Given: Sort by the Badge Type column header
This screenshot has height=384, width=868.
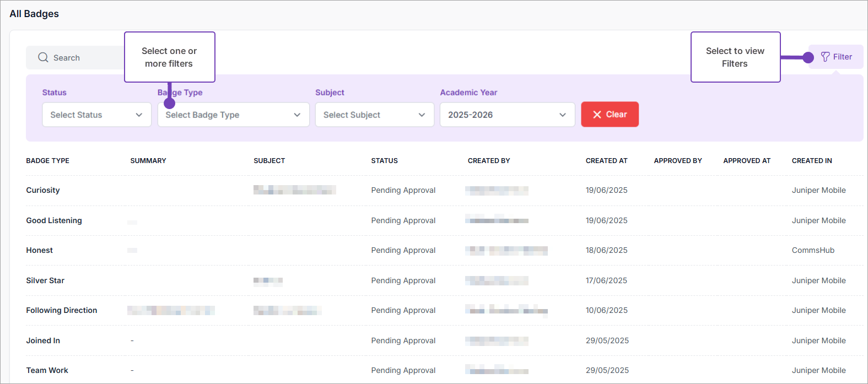Looking at the screenshot, I should pyautogui.click(x=48, y=161).
